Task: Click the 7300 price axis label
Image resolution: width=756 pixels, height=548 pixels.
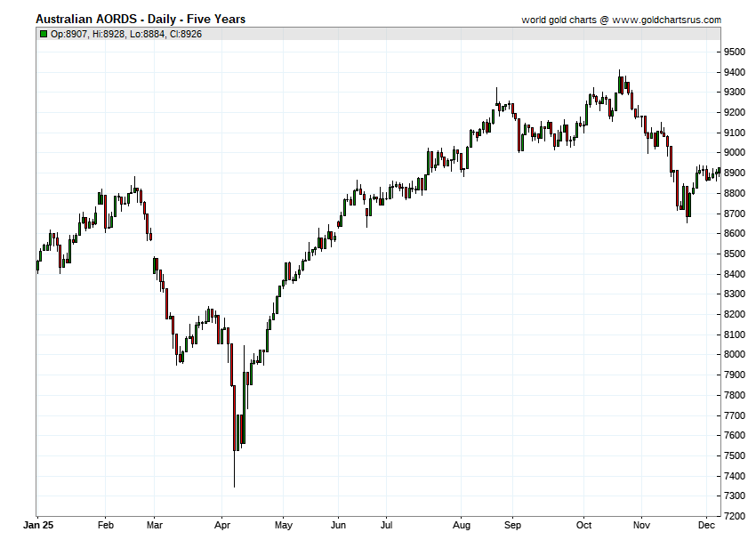Action: [735, 496]
